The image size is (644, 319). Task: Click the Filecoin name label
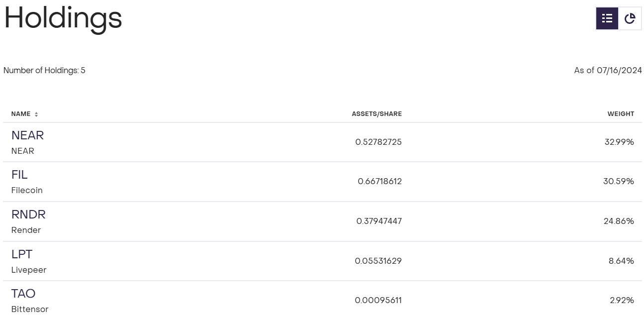(27, 190)
